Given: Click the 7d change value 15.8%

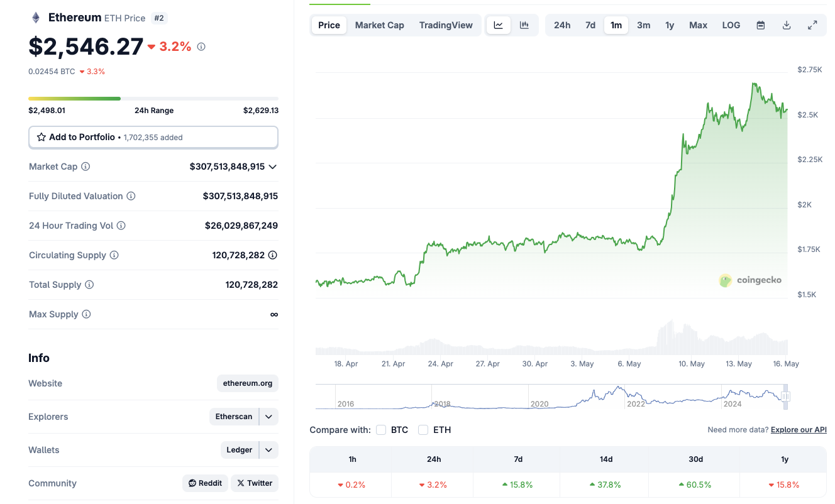Looking at the screenshot, I should pos(517,485).
